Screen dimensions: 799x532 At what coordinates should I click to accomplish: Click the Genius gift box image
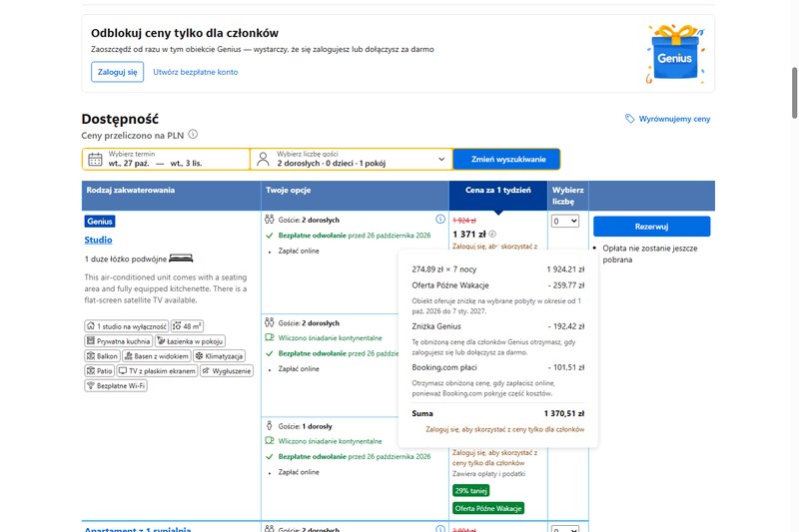[675, 54]
